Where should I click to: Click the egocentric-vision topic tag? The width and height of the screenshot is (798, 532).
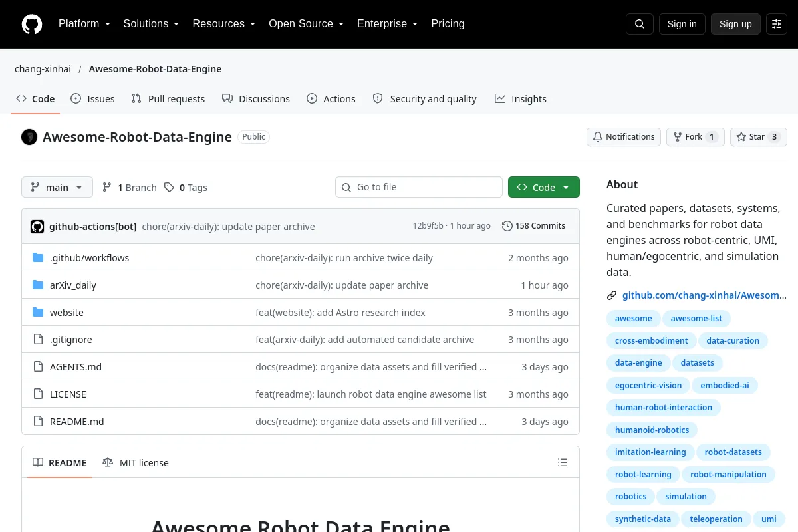tap(648, 386)
